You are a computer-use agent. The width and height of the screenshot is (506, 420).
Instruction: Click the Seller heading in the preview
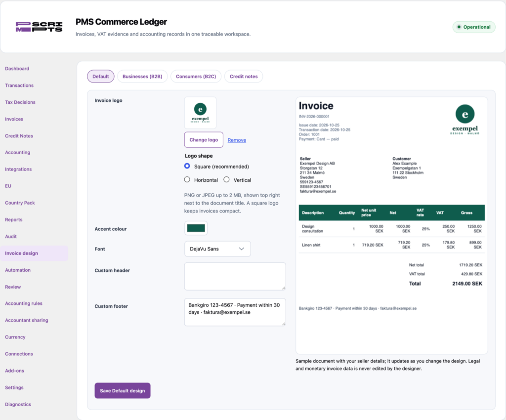pyautogui.click(x=305, y=159)
